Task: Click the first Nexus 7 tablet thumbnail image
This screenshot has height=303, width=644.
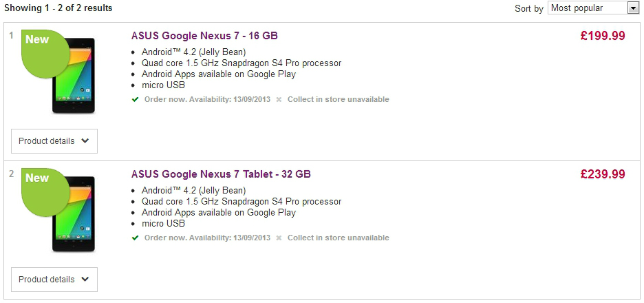Action: pyautogui.click(x=74, y=76)
